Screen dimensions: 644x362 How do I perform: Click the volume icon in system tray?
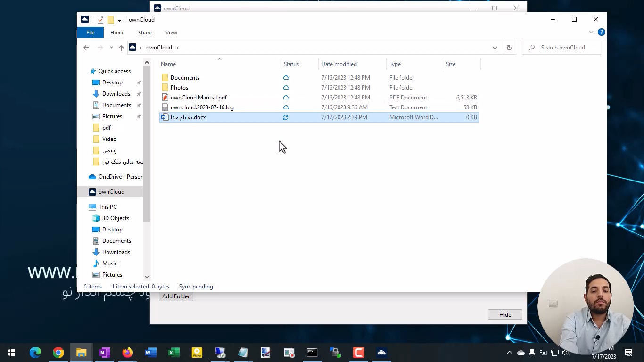[565, 353]
